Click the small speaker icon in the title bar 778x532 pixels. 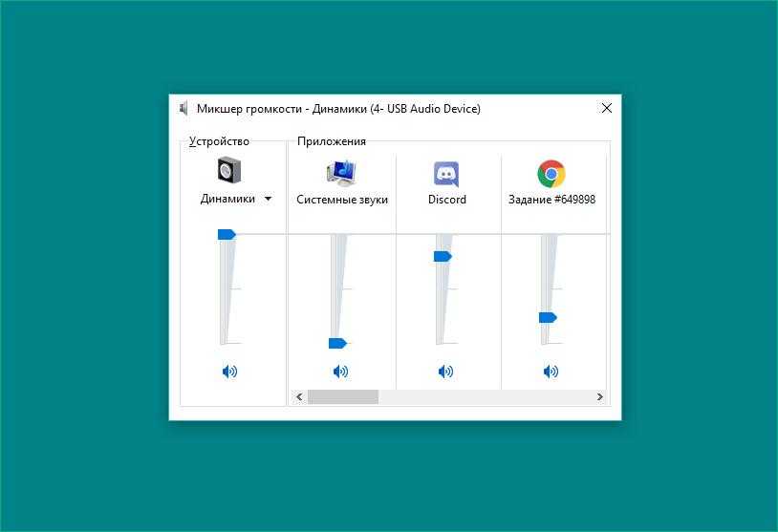click(184, 109)
